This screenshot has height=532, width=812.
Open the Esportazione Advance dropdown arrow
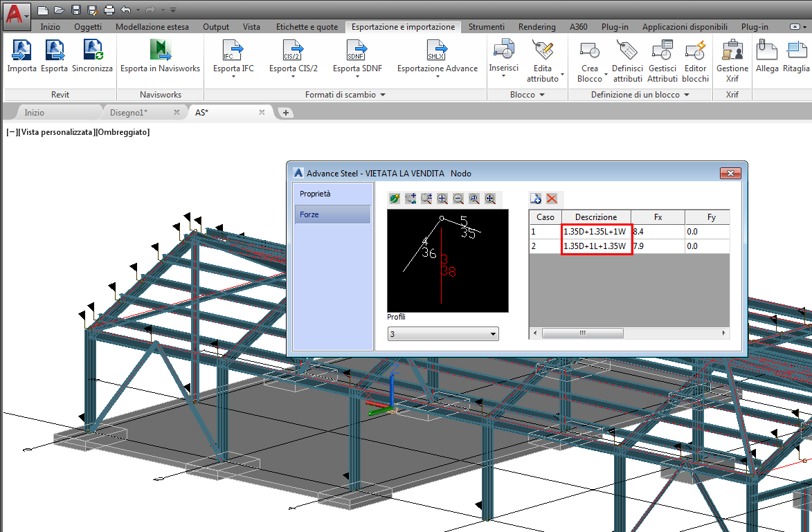[437, 77]
